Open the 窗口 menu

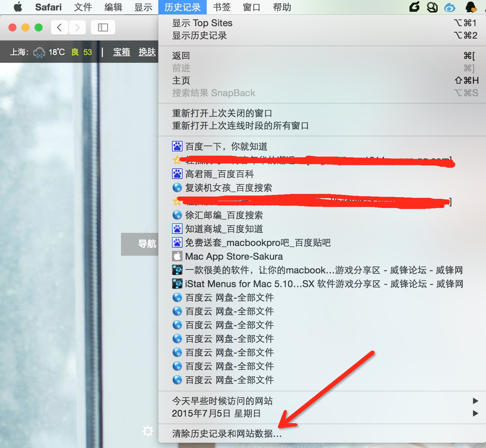pyautogui.click(x=252, y=7)
